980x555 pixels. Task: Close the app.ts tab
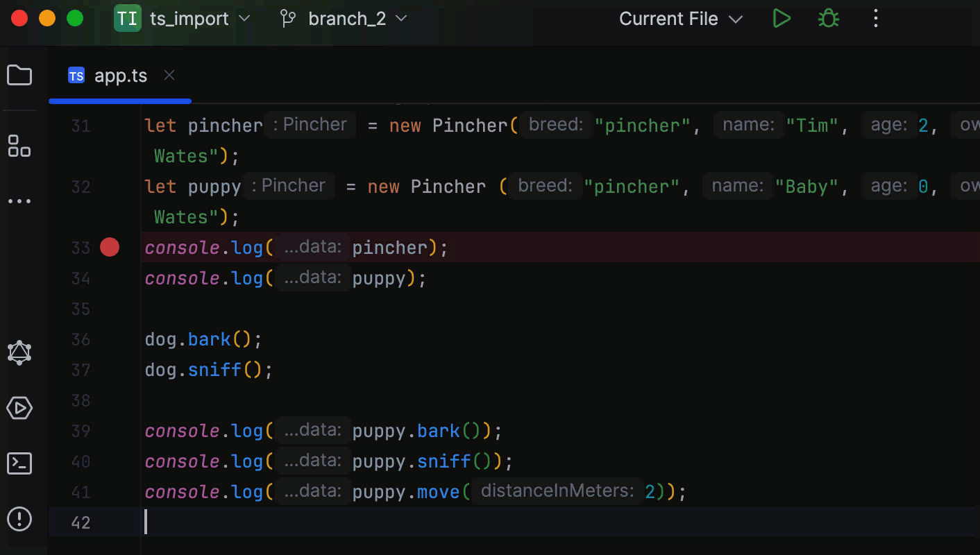pos(169,75)
